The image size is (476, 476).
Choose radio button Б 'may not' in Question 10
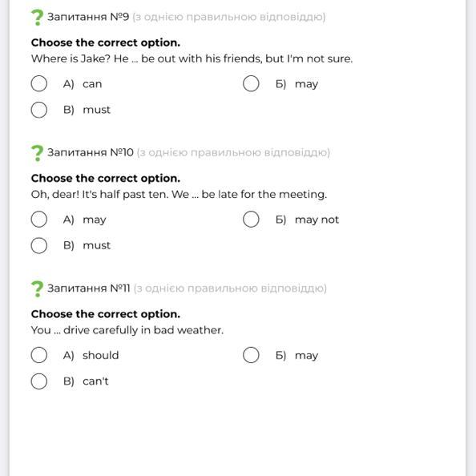(x=251, y=220)
